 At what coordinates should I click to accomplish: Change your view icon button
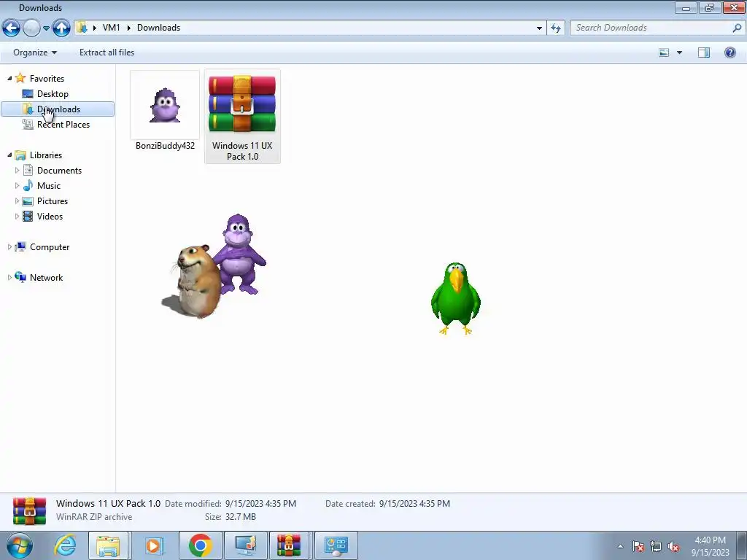[x=664, y=52]
